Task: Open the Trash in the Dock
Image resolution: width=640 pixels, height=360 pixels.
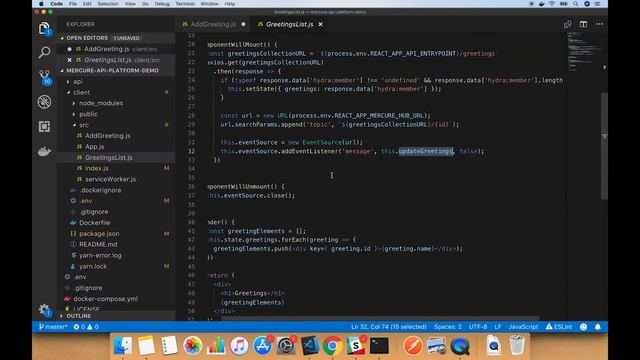Action: (x=517, y=345)
